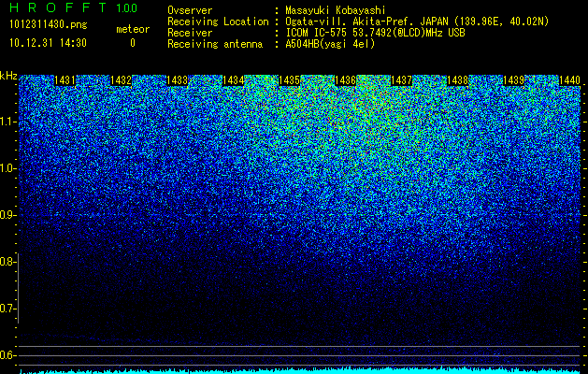Click the kHz axis unit label
Screen dimensions: 588x374
click(8, 76)
